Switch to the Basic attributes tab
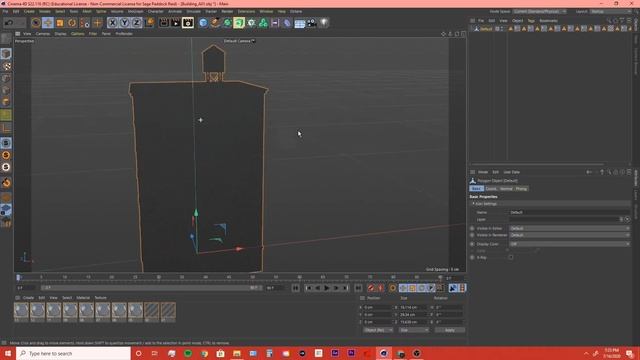The height and width of the screenshot is (360, 640). 476,189
